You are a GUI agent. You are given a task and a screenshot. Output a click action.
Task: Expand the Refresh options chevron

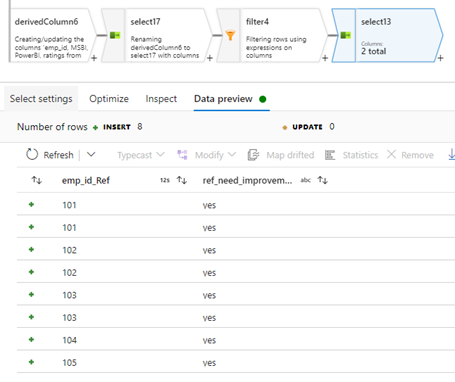pos(91,155)
